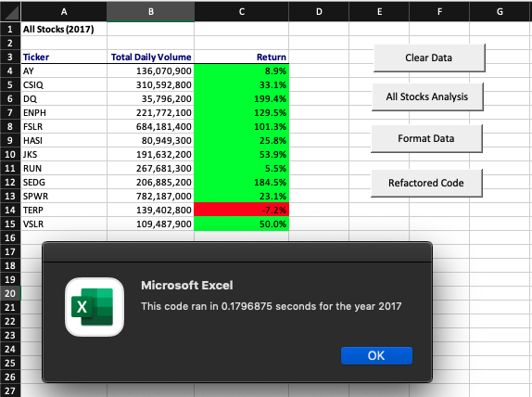
Task: Click volume cell 136,070,900
Action: [x=151, y=71]
